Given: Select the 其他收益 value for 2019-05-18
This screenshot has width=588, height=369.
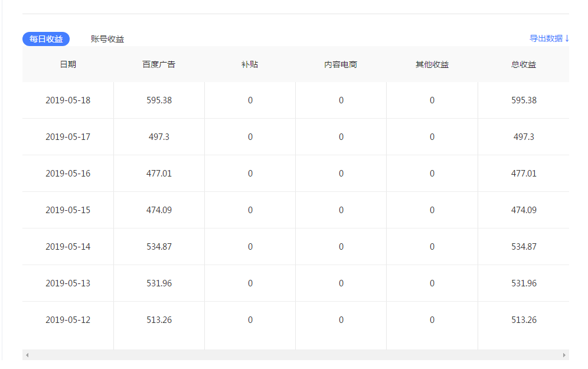Looking at the screenshot, I should pyautogui.click(x=432, y=100).
